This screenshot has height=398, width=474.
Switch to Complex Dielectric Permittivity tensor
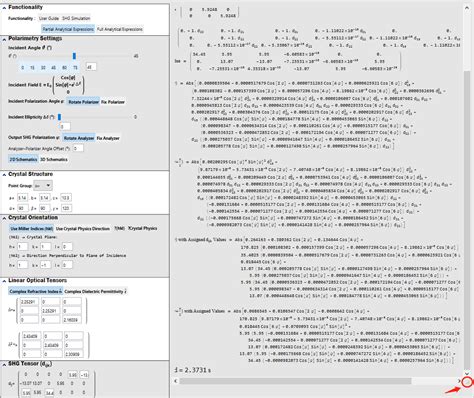pyautogui.click(x=95, y=291)
